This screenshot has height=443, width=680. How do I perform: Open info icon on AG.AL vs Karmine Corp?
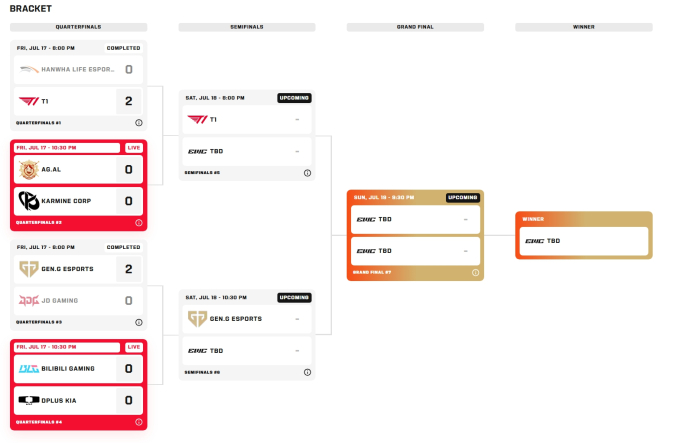pyautogui.click(x=139, y=222)
